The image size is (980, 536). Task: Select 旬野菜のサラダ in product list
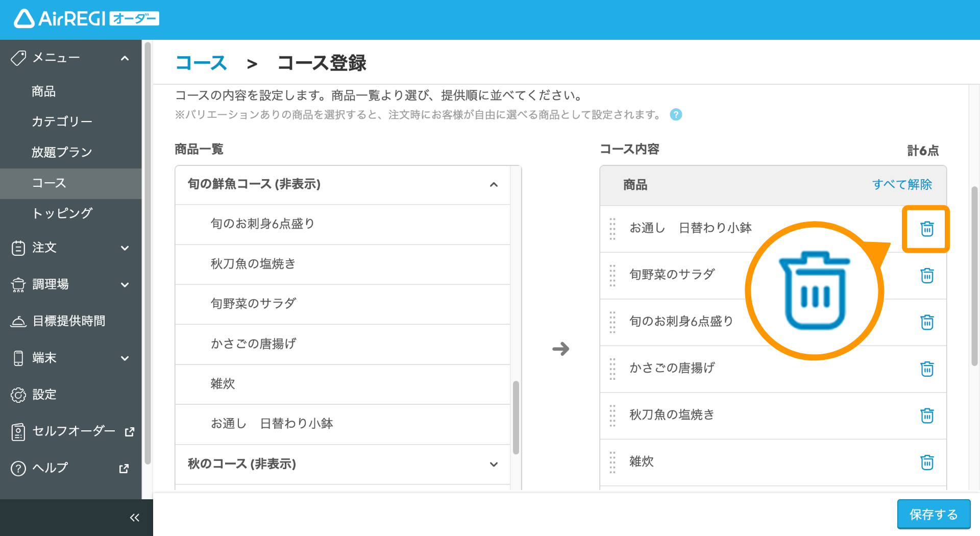click(x=342, y=304)
